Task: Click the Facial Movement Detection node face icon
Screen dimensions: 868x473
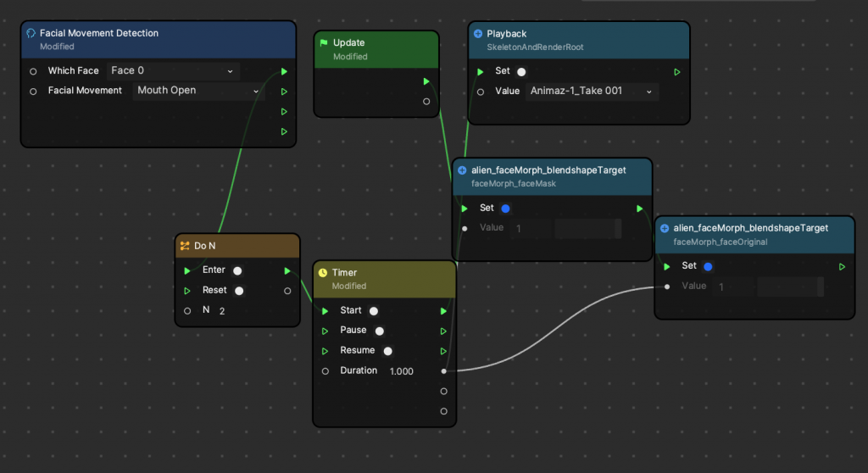Action: 31,33
